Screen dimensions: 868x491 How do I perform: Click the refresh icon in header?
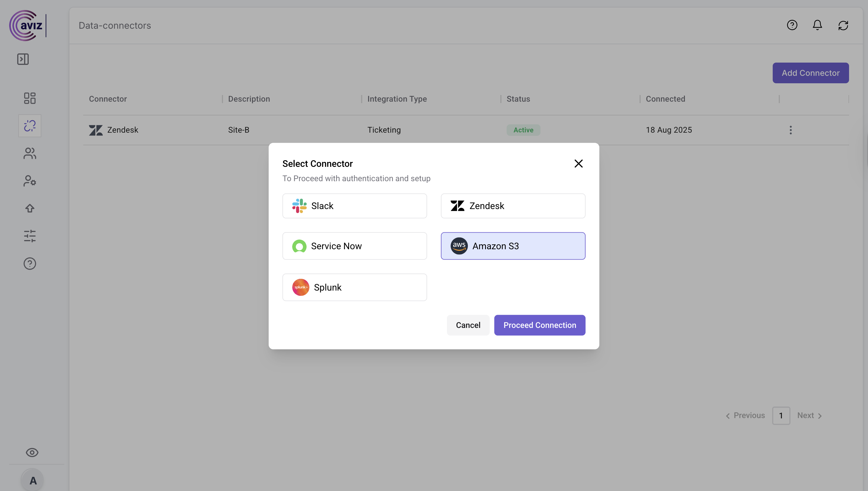point(843,25)
